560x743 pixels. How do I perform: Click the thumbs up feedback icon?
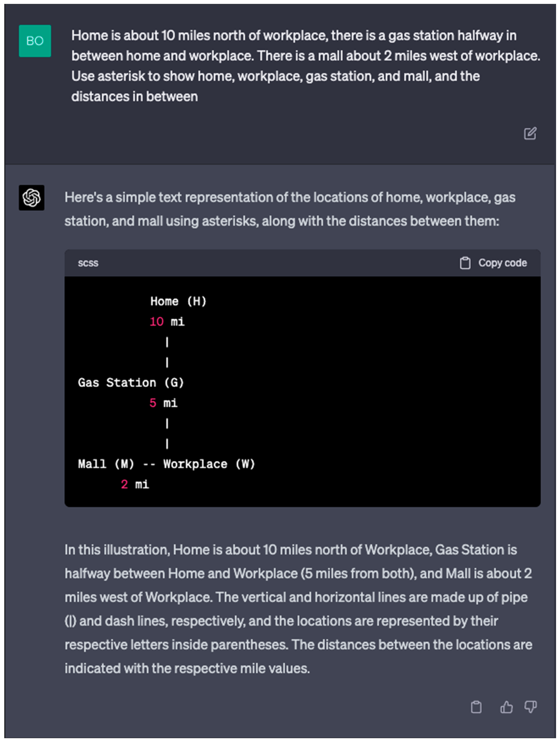(x=506, y=707)
